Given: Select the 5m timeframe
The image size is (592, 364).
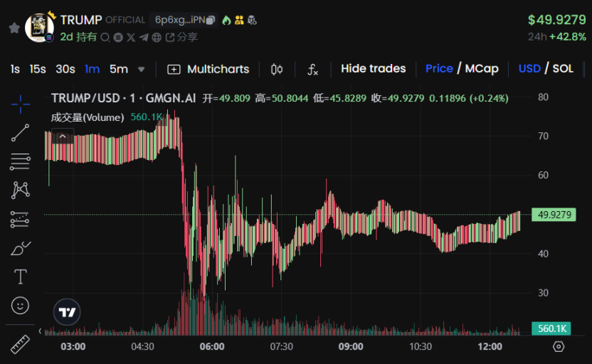Looking at the screenshot, I should click(119, 69).
